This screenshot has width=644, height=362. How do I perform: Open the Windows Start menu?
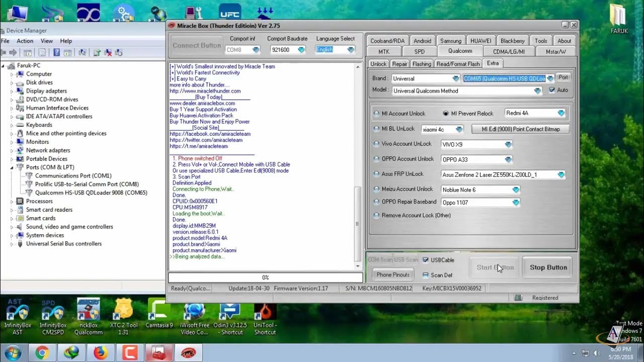click(13, 352)
